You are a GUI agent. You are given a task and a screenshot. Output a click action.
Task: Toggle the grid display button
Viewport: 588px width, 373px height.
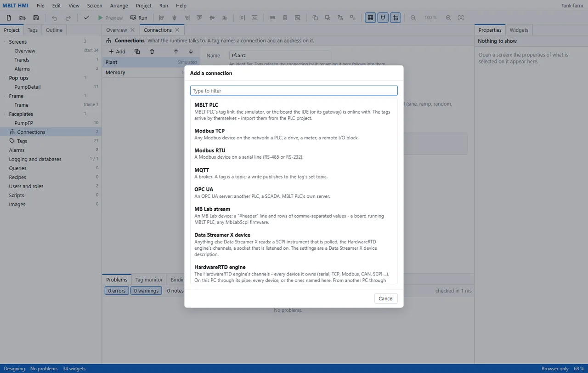[370, 17]
